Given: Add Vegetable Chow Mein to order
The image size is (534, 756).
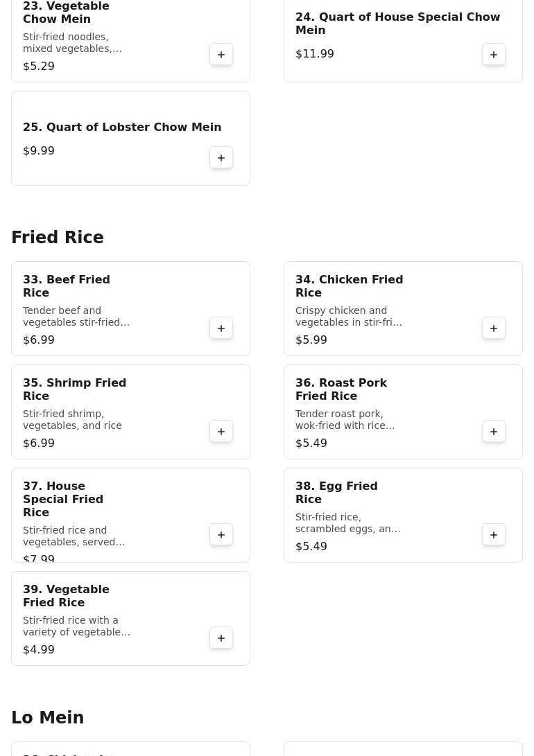Looking at the screenshot, I should [x=221, y=55].
